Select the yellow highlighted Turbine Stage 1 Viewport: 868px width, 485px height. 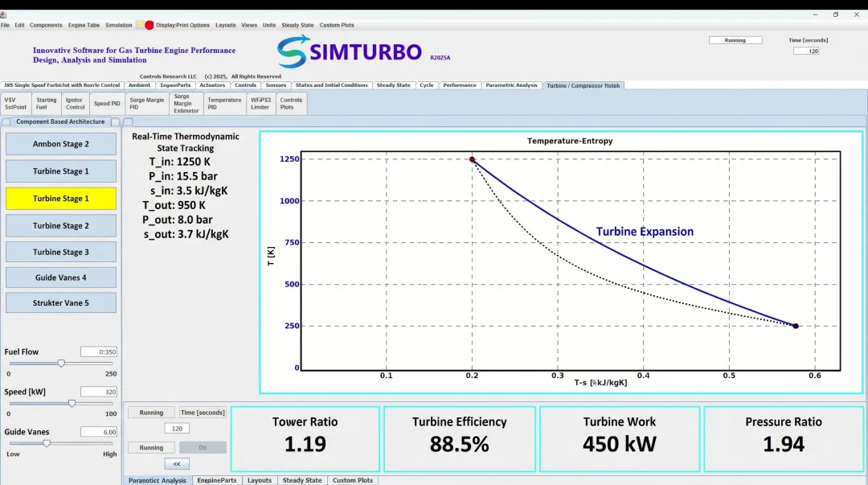point(61,199)
